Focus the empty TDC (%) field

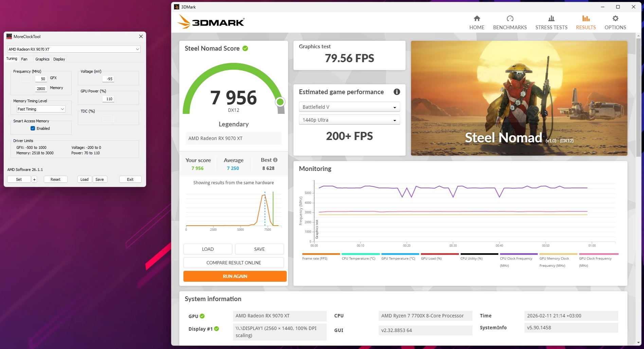108,119
